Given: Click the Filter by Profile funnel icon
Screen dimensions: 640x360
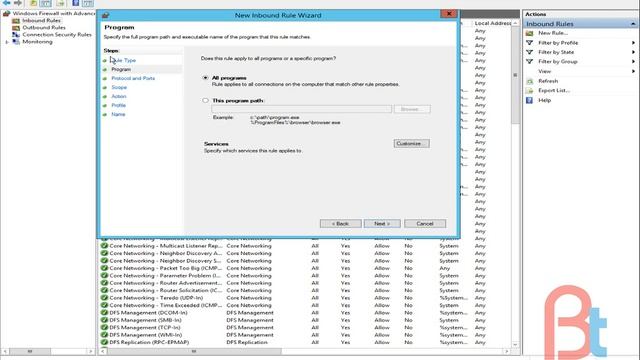Looking at the screenshot, I should pos(529,43).
